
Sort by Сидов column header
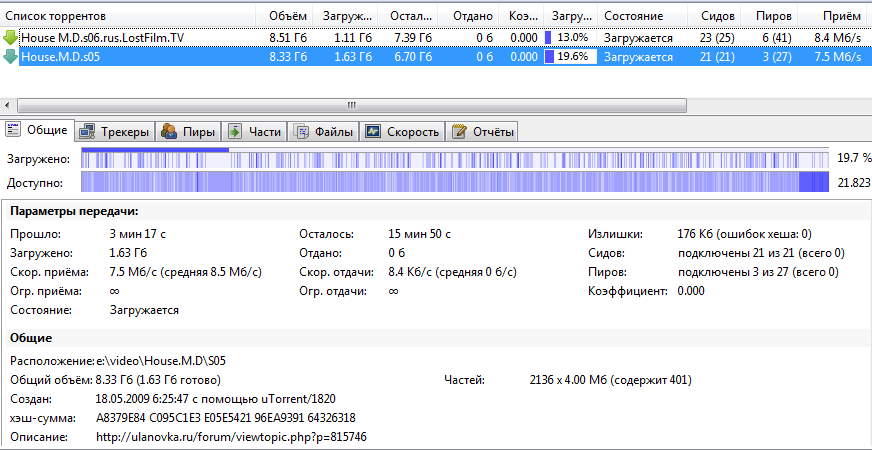(715, 17)
